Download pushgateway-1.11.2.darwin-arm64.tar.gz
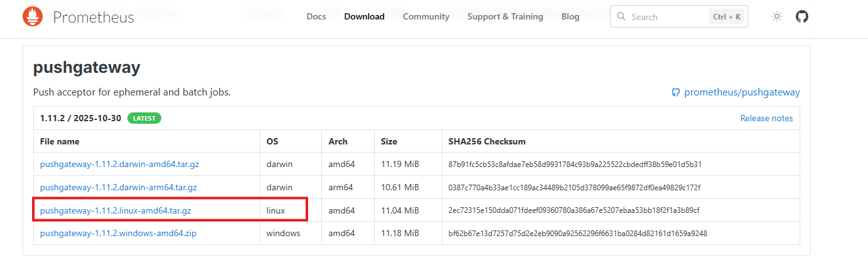 (119, 187)
